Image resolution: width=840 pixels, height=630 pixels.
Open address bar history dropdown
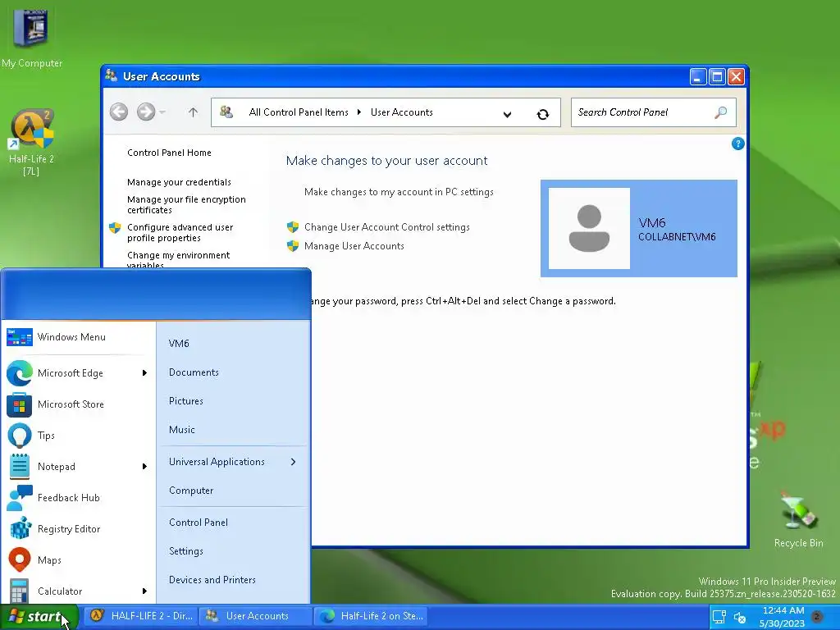pyautogui.click(x=507, y=114)
